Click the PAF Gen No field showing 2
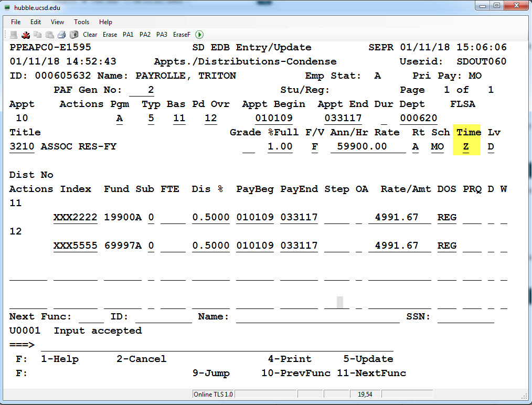Image resolution: width=532 pixels, height=405 pixels. 142,90
